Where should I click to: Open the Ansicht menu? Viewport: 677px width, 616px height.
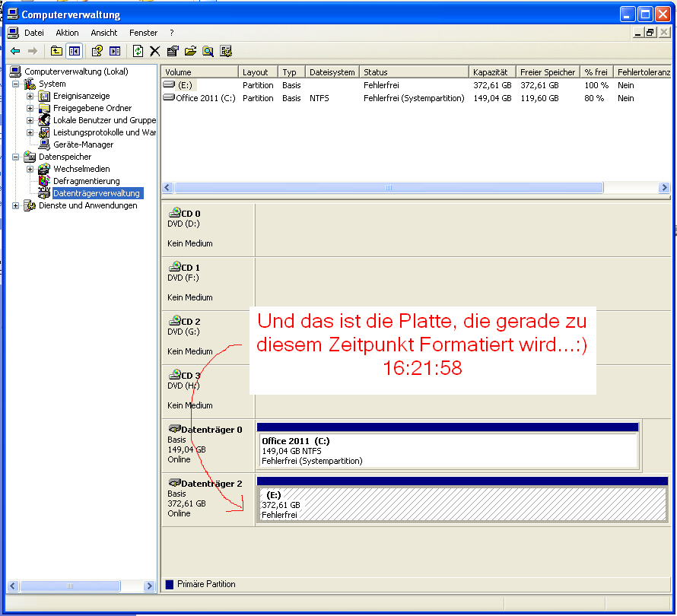[x=104, y=33]
